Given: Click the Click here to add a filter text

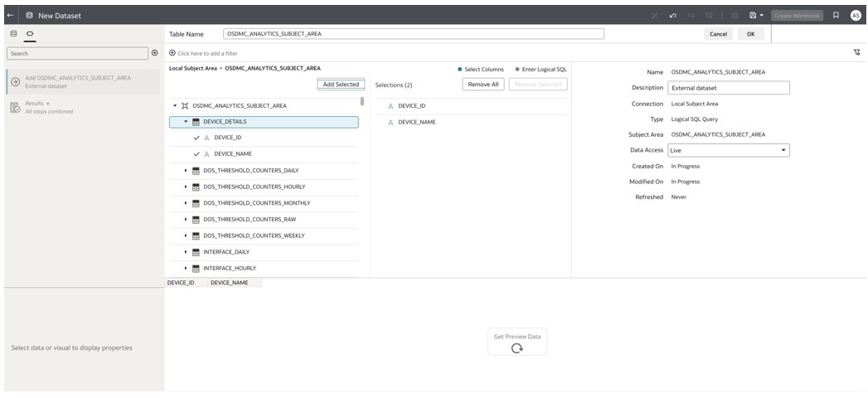Looking at the screenshot, I should click(207, 54).
